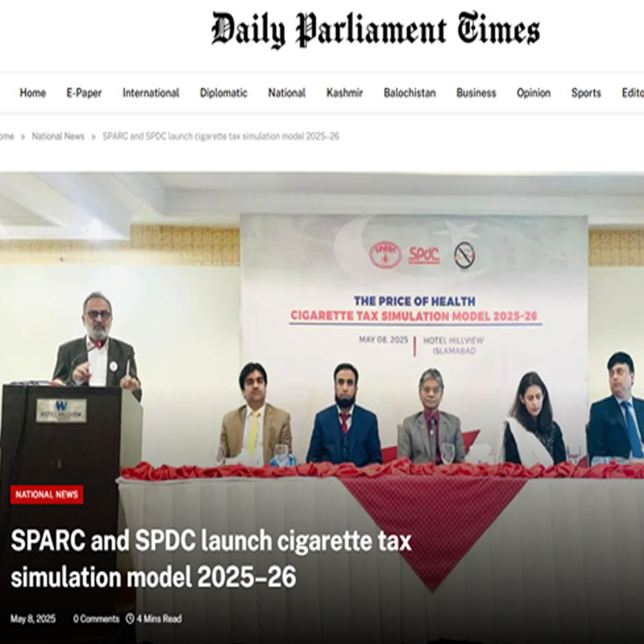Select the Diplomatic menu item

223,93
